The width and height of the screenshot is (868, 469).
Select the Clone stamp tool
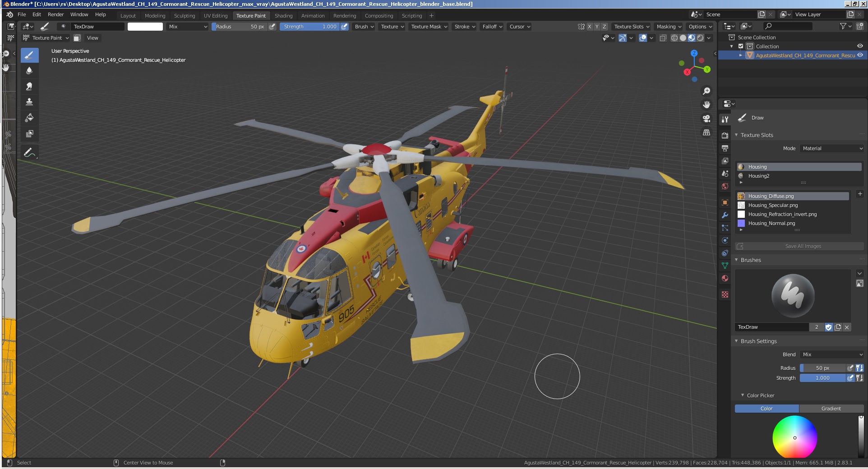tap(29, 102)
